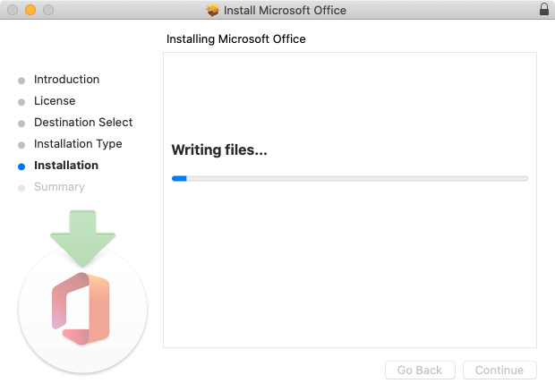Select the Introduction step
This screenshot has height=392, width=555.
pyautogui.click(x=66, y=80)
